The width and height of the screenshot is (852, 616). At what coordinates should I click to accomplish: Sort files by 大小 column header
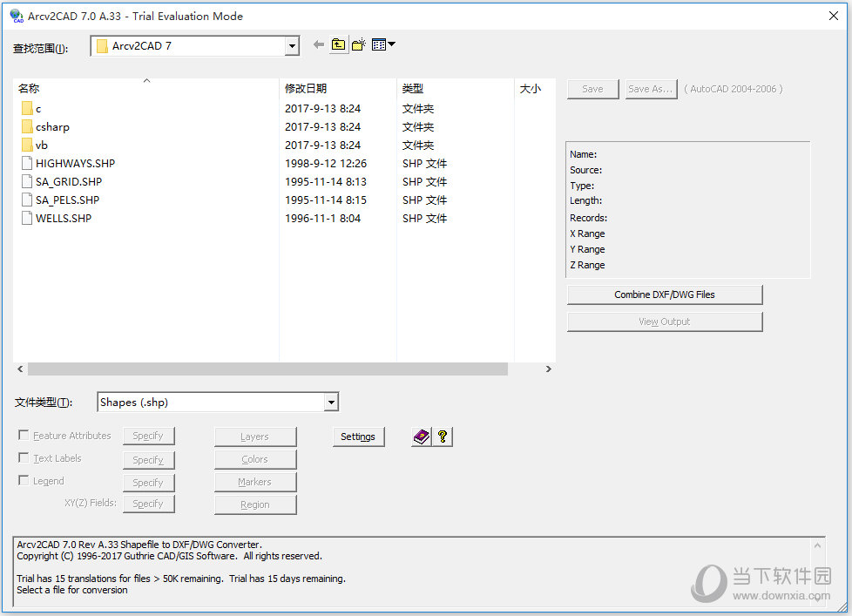pos(535,88)
